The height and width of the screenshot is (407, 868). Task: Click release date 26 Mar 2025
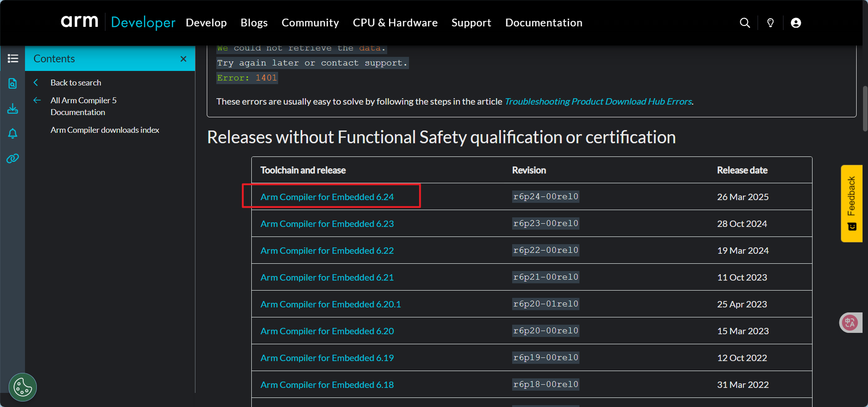click(x=743, y=197)
